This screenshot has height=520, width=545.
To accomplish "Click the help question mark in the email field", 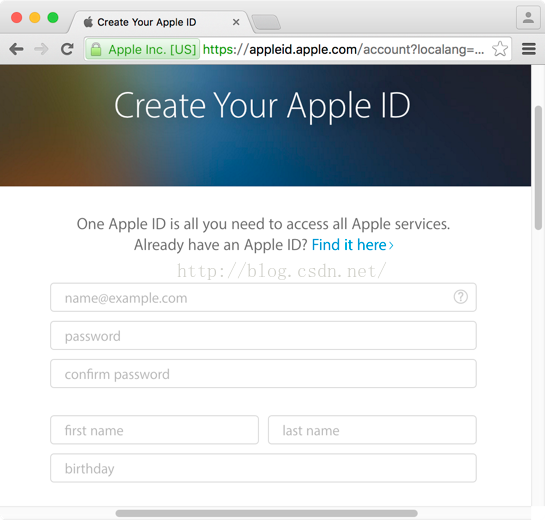I will pyautogui.click(x=461, y=297).
